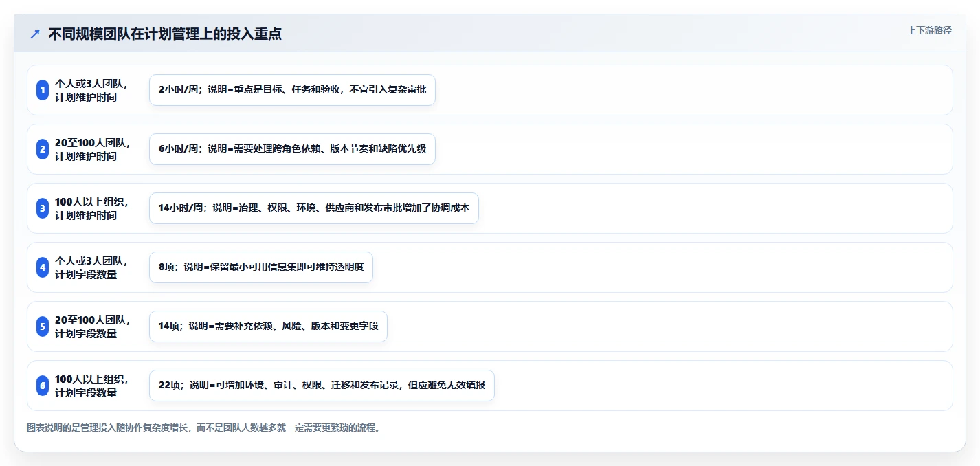Viewport: 980px width, 466px height.
Task: Click the 14项 dependency fields value box
Action: pyautogui.click(x=268, y=326)
